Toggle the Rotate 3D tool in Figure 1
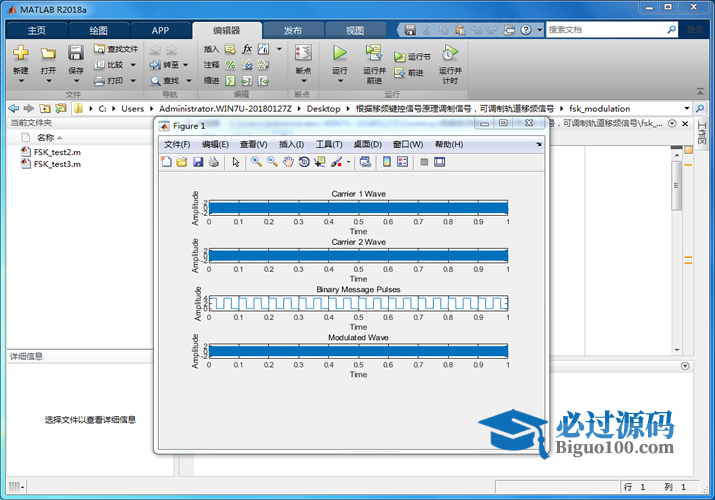The width and height of the screenshot is (715, 500). pyautogui.click(x=304, y=162)
